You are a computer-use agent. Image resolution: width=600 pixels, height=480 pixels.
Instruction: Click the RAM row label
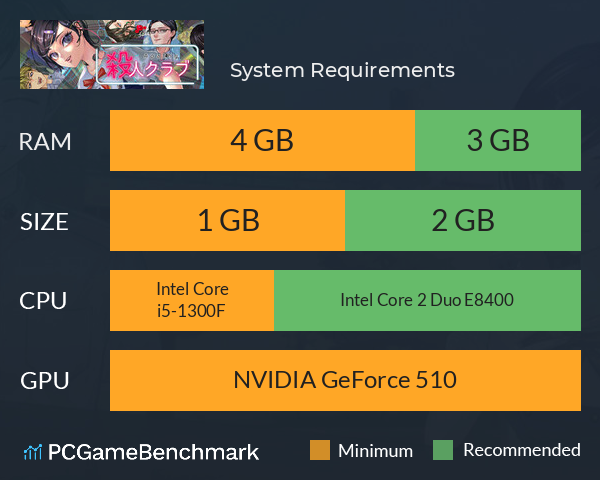pyautogui.click(x=45, y=142)
